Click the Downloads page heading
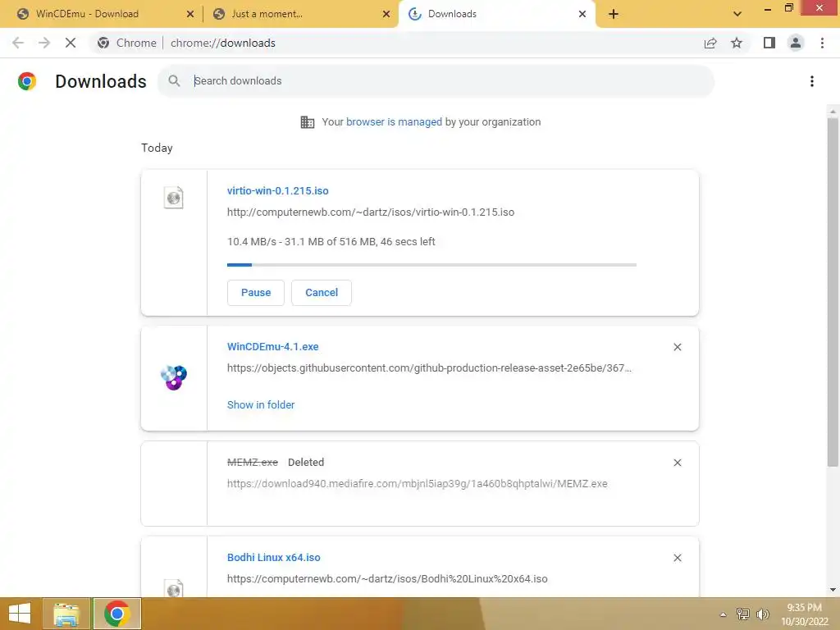This screenshot has height=630, width=840. point(101,81)
